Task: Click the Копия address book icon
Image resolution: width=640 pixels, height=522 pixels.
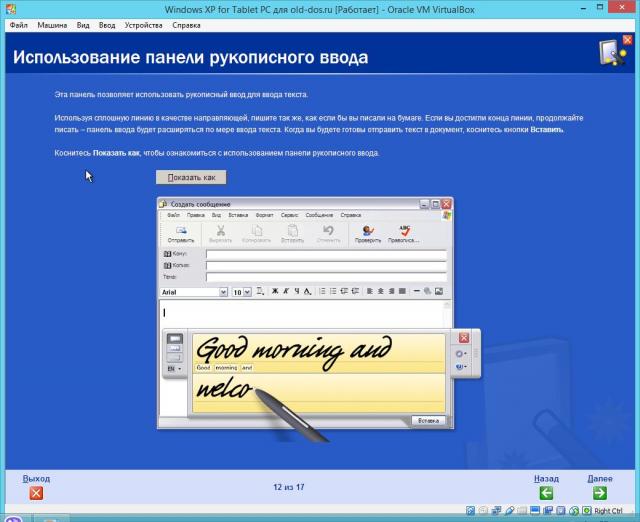Action: (x=167, y=265)
